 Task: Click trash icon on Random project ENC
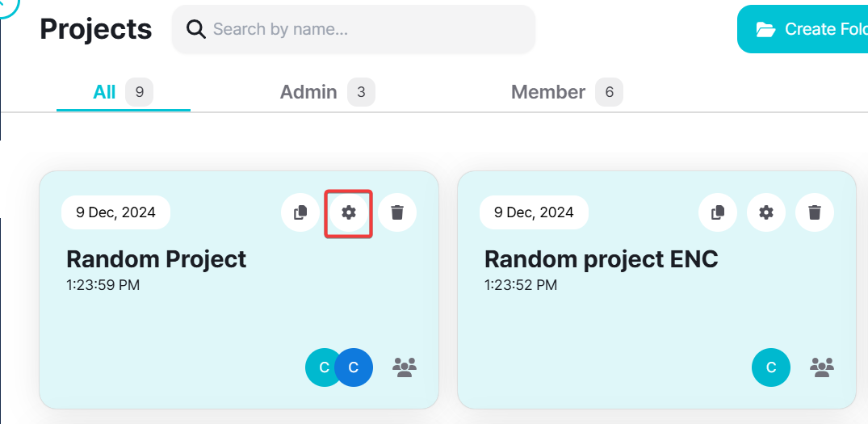(x=815, y=212)
